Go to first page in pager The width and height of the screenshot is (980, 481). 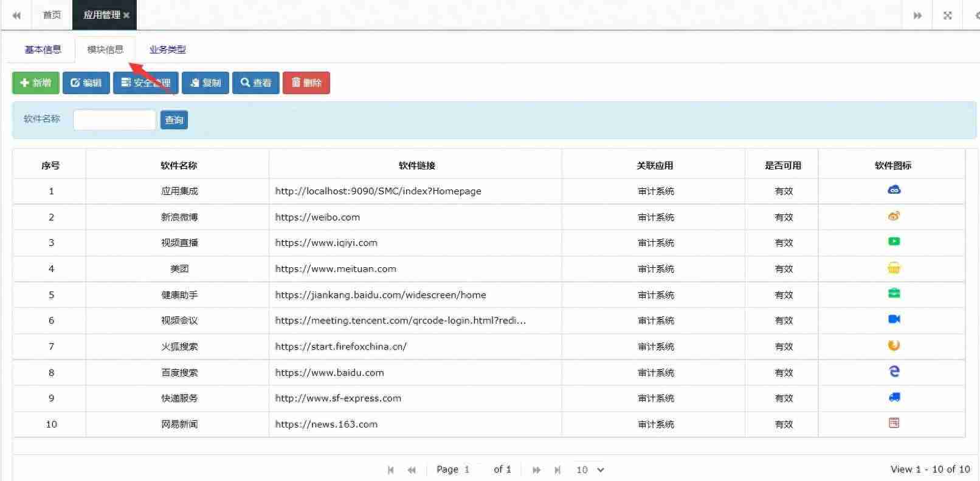391,469
